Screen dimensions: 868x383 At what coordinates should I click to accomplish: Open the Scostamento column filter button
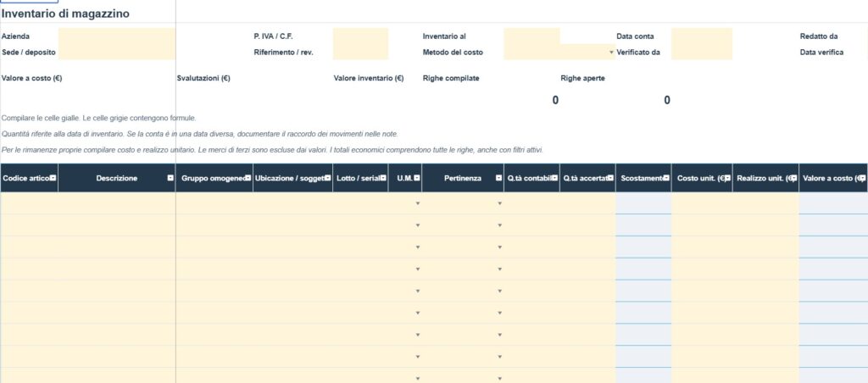666,178
